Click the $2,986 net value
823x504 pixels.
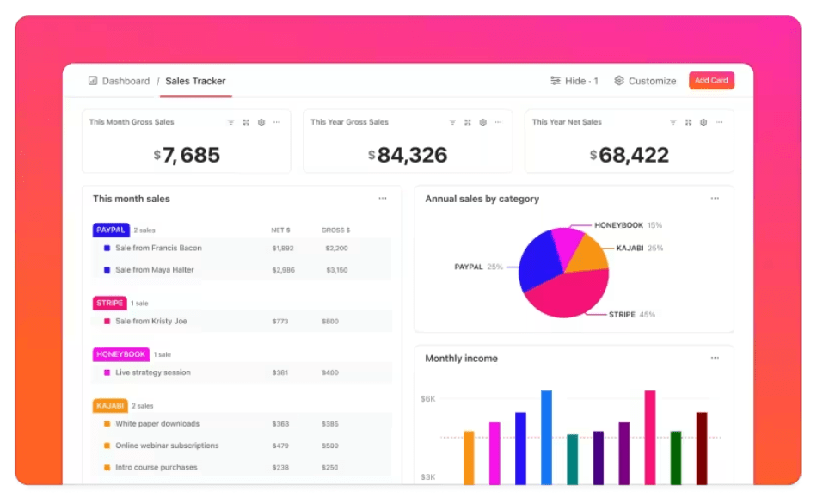point(284,270)
